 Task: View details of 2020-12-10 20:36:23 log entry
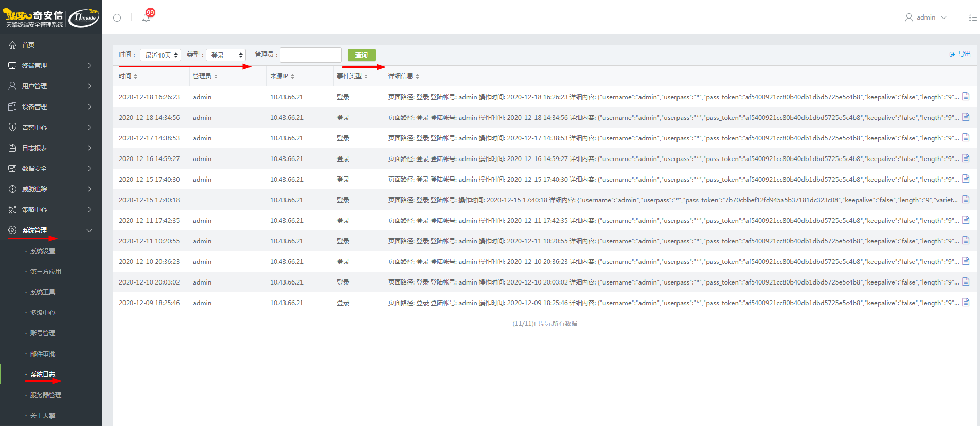(x=966, y=261)
